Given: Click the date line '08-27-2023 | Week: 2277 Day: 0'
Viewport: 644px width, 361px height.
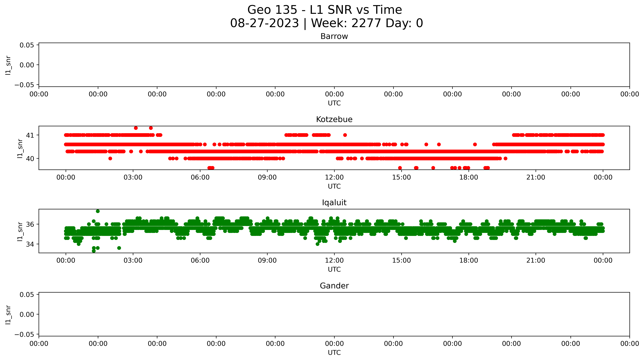Looking at the screenshot, I should click(327, 23).
